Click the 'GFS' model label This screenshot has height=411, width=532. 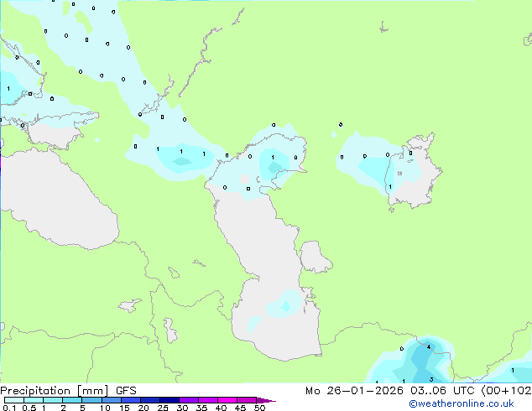point(126,391)
